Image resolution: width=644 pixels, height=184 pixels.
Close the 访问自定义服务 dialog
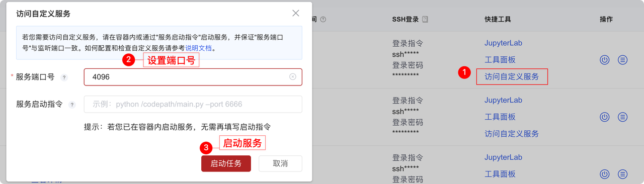[x=296, y=13]
